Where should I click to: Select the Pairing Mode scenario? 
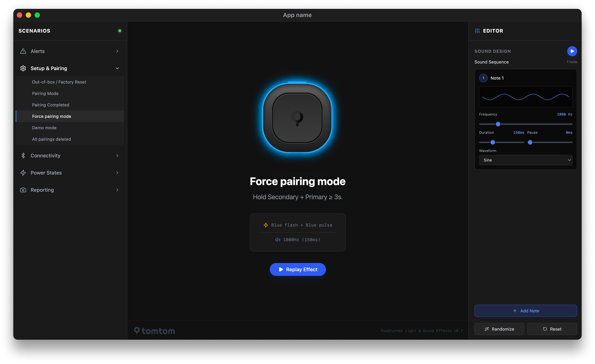coord(45,93)
